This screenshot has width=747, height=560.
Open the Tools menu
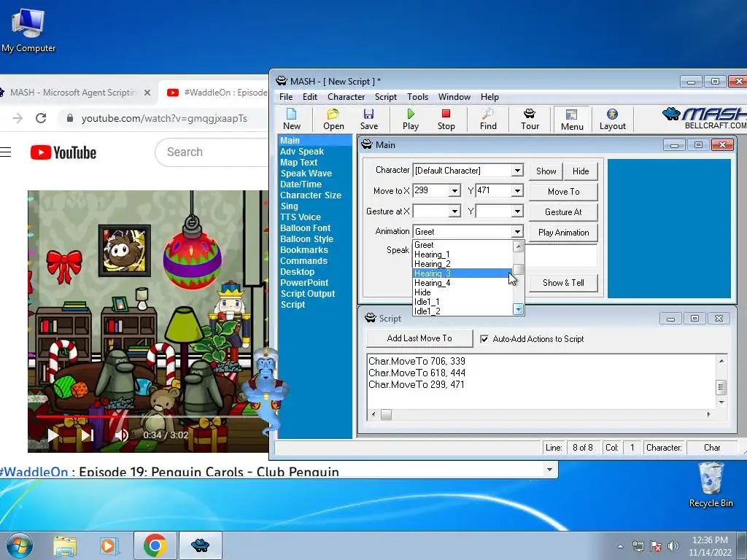pos(417,97)
